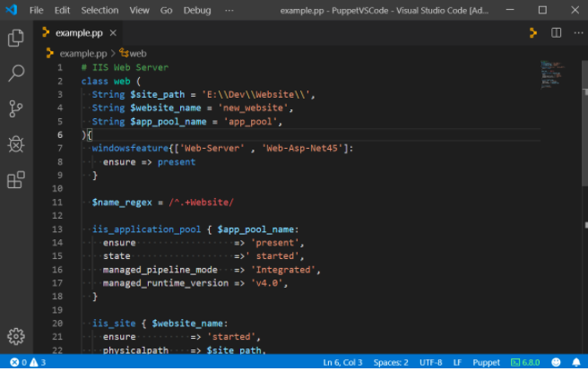Open the feedback smiley in status bar
This screenshot has width=588, height=371.
pos(556,362)
